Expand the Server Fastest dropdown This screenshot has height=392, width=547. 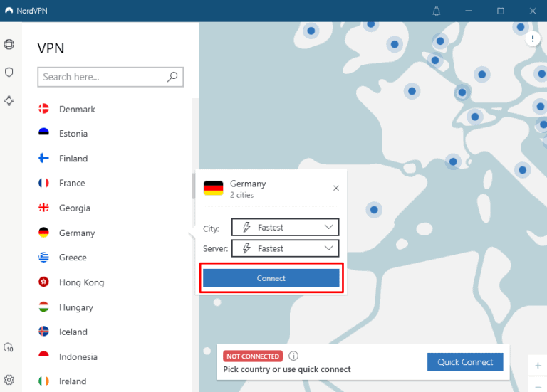tap(285, 248)
